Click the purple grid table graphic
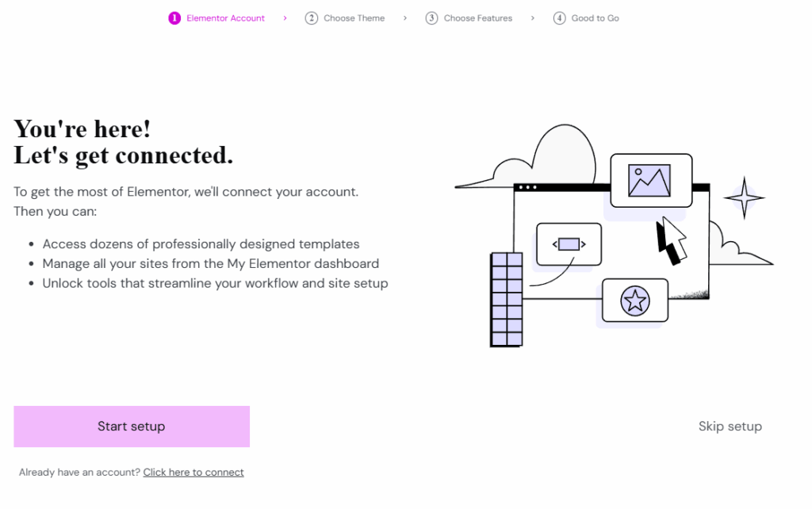This screenshot has width=812, height=509. click(x=507, y=300)
